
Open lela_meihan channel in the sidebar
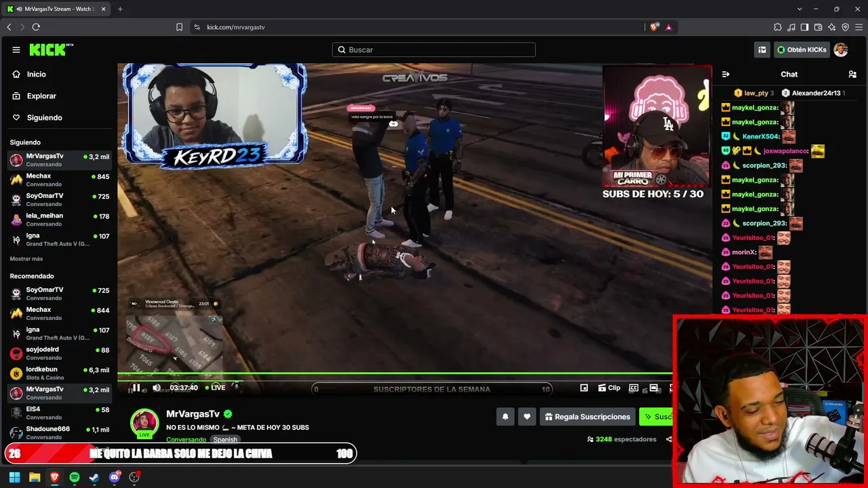click(x=60, y=220)
